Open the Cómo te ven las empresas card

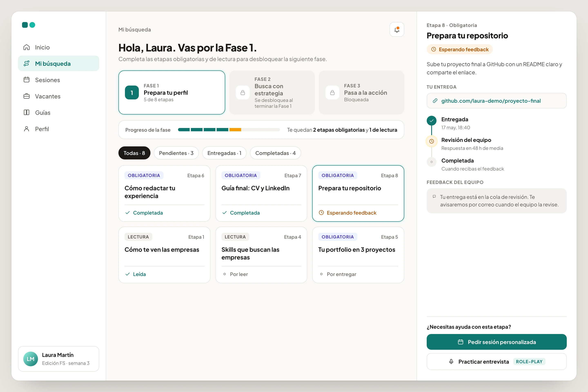point(164,255)
